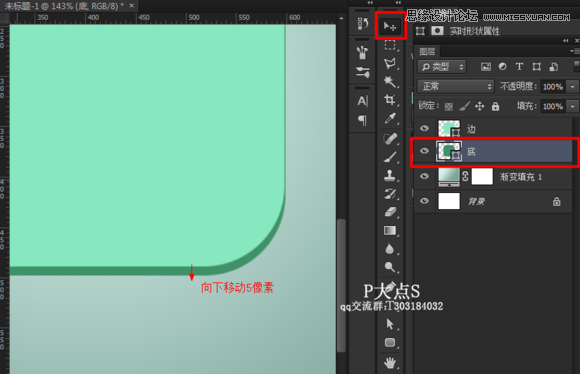Select the History Brush tool

(390, 194)
